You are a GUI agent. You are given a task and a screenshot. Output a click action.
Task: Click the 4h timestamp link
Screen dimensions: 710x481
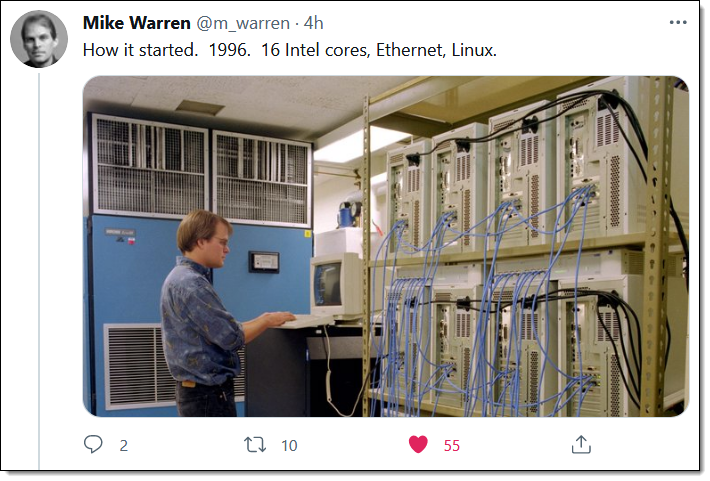tap(313, 23)
